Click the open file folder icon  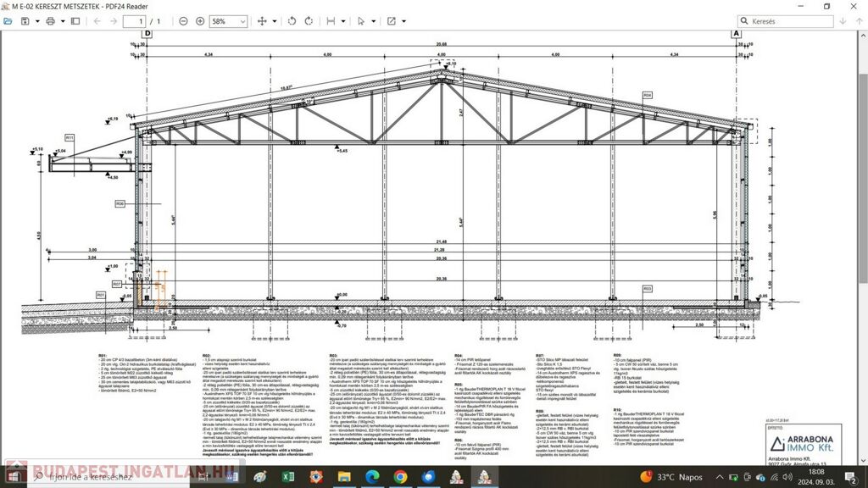click(x=8, y=21)
